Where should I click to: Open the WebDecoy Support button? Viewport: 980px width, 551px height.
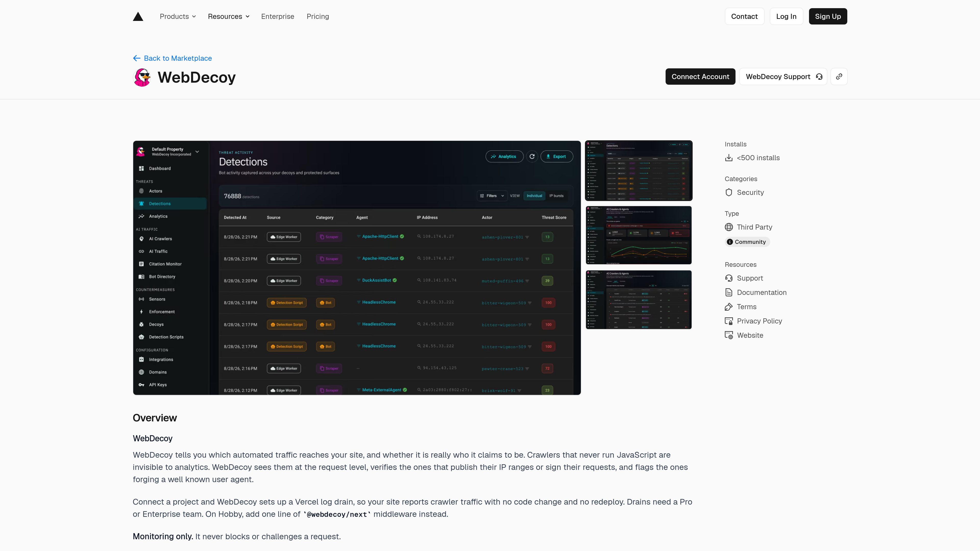783,77
